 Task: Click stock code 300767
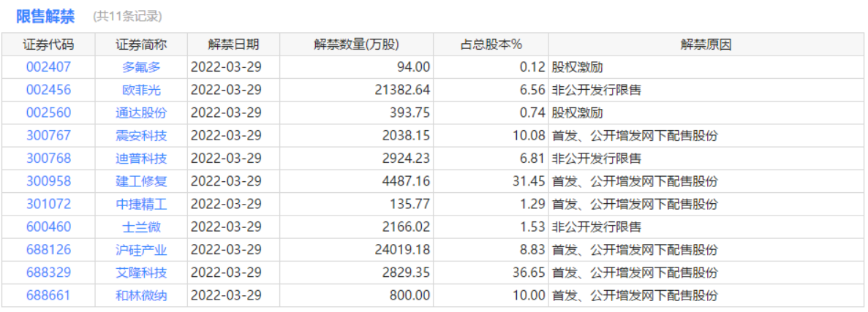48,136
